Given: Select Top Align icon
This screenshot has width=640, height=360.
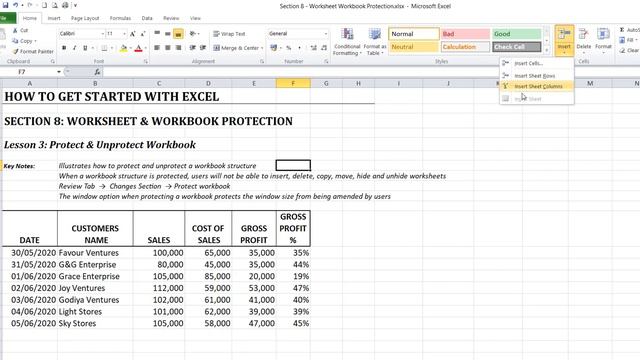Looking at the screenshot, I should (157, 34).
